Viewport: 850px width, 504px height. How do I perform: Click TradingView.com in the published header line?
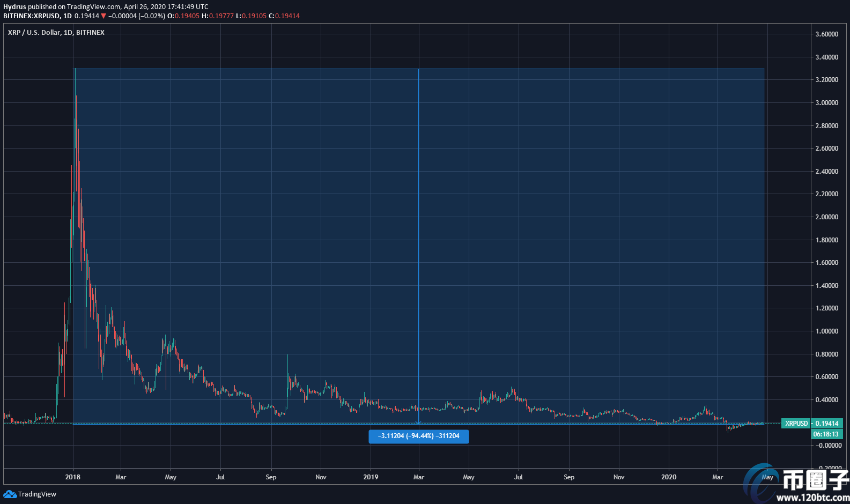point(94,7)
